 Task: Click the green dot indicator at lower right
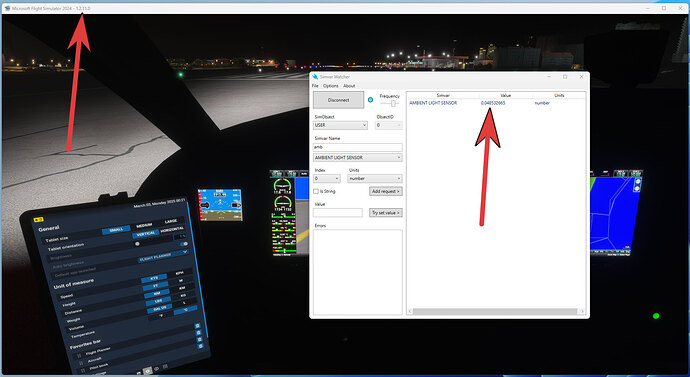click(x=656, y=316)
